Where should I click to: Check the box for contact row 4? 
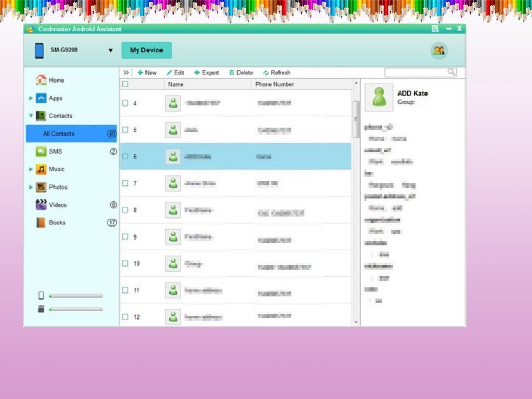tap(125, 103)
